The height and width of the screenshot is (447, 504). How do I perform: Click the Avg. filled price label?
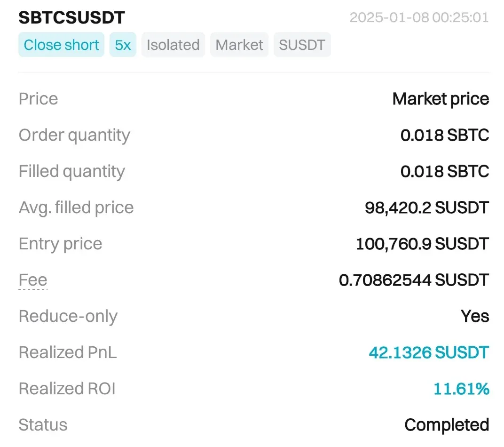pos(76,208)
